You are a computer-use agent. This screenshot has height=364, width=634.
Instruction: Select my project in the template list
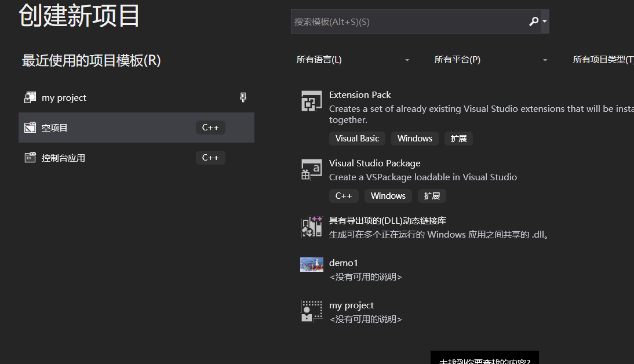[351, 305]
